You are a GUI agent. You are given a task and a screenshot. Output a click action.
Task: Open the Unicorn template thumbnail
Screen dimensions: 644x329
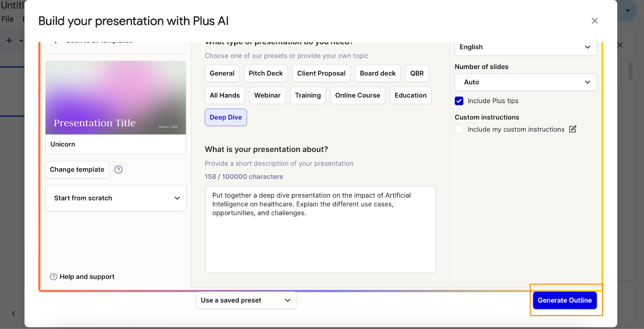116,98
